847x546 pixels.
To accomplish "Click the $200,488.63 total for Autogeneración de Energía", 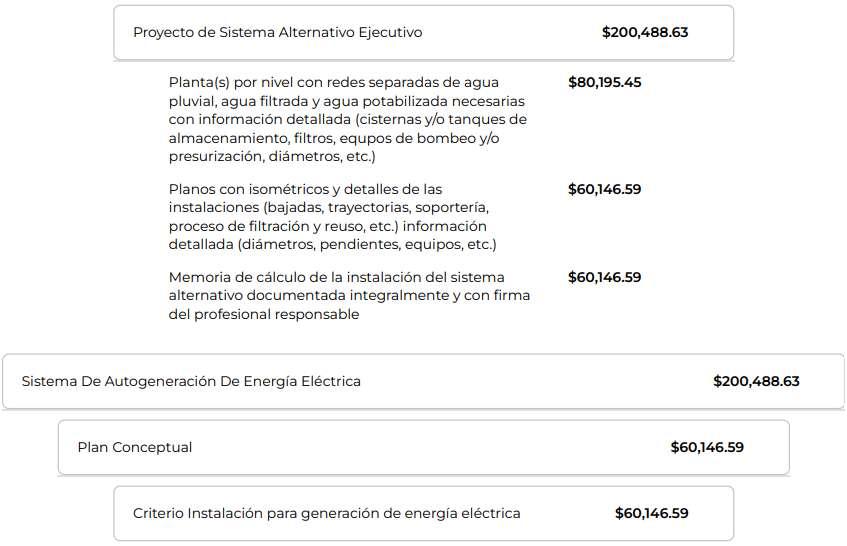I will pyautogui.click(x=756, y=381).
